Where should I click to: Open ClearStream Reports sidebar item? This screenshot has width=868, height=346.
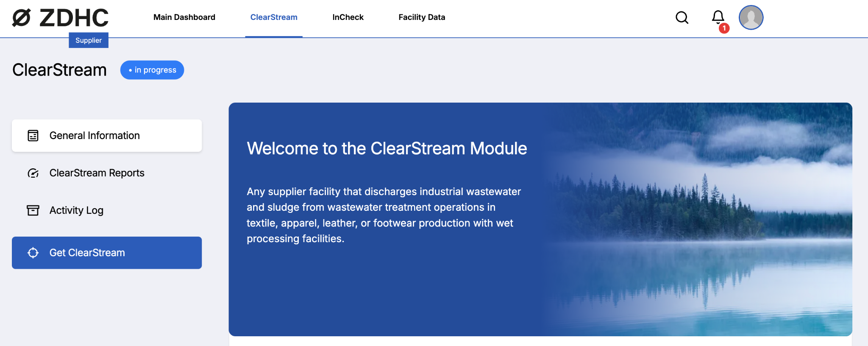coord(107,173)
